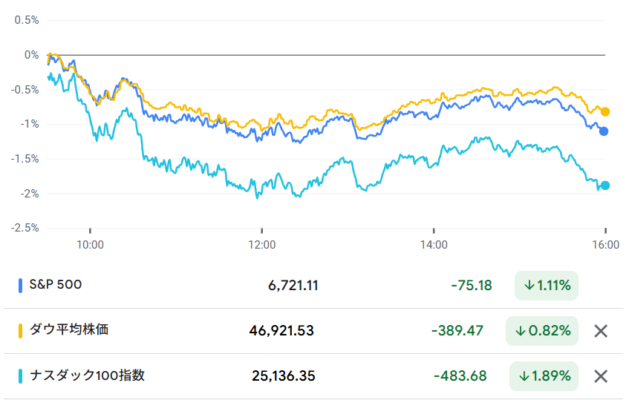The height and width of the screenshot is (400, 629).
Task: Click the ナスダック100指数 1.89% down badge
Action: [546, 376]
